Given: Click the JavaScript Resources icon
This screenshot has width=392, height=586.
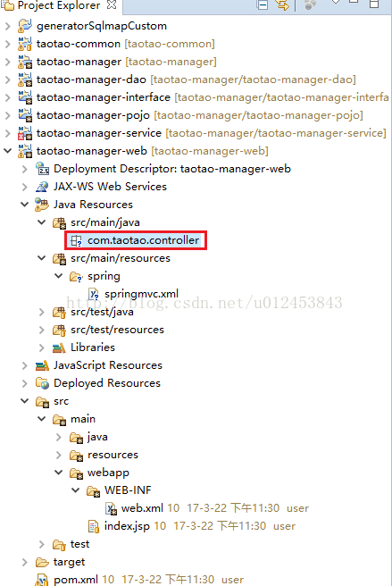Looking at the screenshot, I should [42, 365].
